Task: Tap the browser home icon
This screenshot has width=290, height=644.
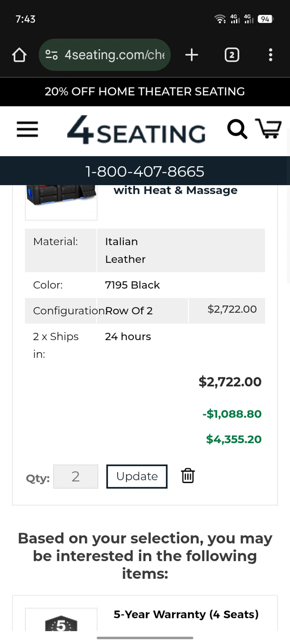Action: (19, 55)
